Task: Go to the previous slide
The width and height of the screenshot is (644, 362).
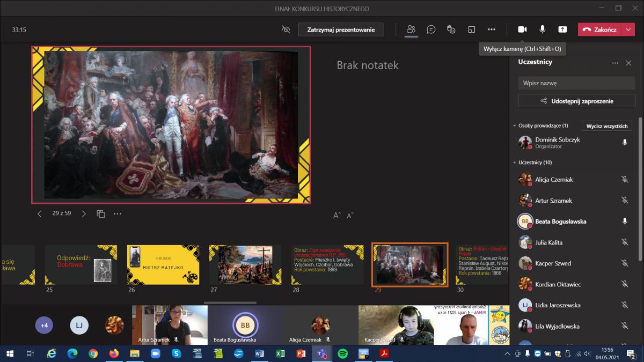Action: [x=40, y=213]
